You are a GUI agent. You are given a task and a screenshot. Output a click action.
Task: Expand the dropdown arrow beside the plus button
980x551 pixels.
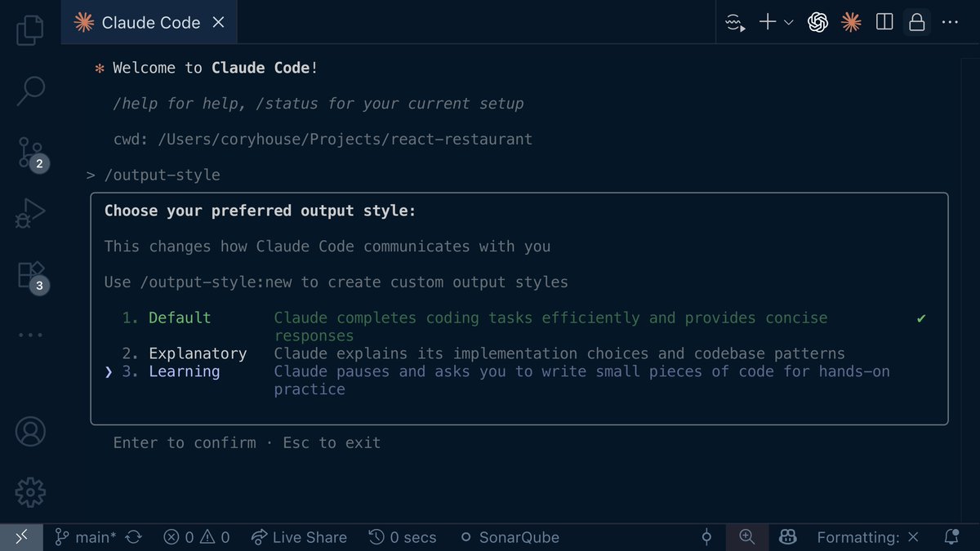coord(789,23)
